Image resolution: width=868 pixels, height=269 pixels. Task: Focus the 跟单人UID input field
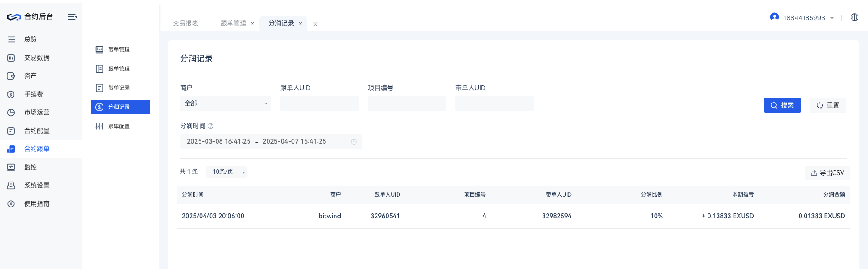[320, 103]
